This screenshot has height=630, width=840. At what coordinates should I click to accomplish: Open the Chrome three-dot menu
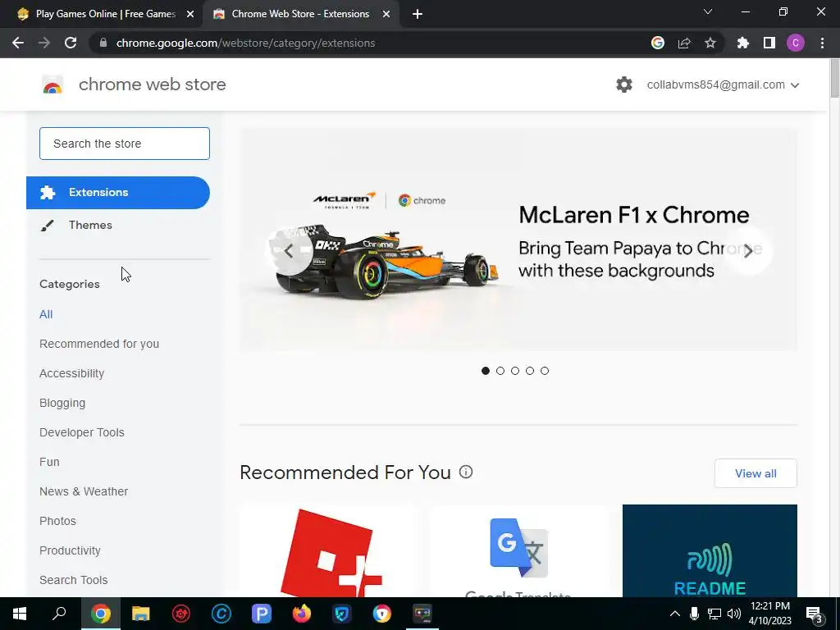822,43
